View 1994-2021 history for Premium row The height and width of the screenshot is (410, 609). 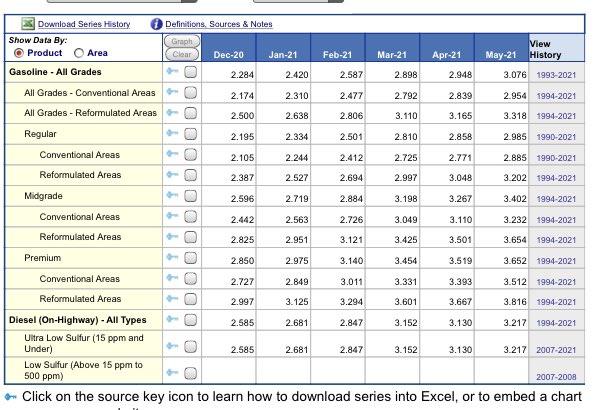pos(556,261)
